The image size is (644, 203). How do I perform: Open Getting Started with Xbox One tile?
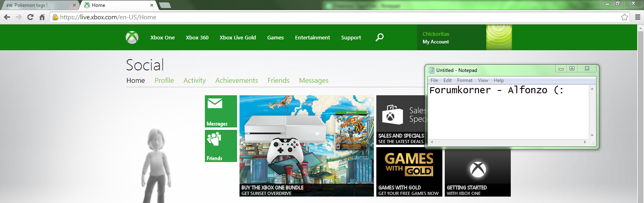pyautogui.click(x=478, y=173)
